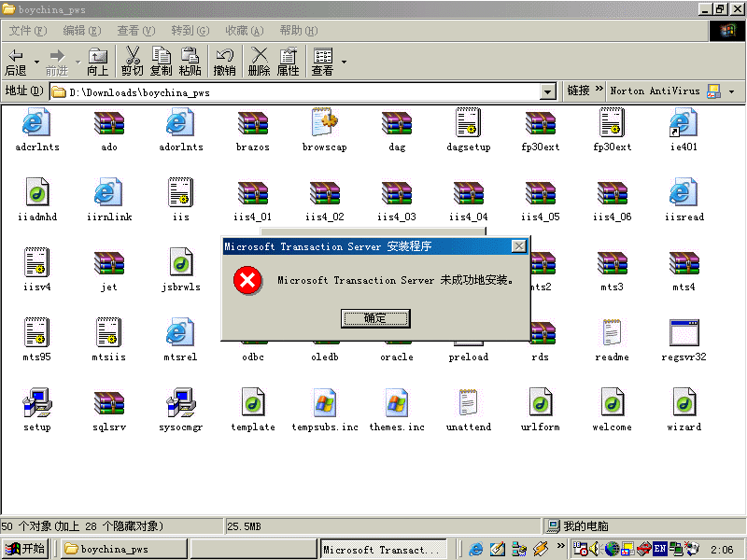Open the 开始 Start menu
The height and width of the screenshot is (560, 747).
24,549
